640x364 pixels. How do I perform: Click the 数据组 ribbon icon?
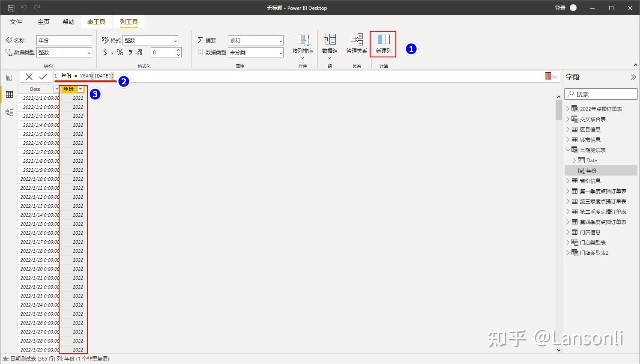[x=329, y=43]
